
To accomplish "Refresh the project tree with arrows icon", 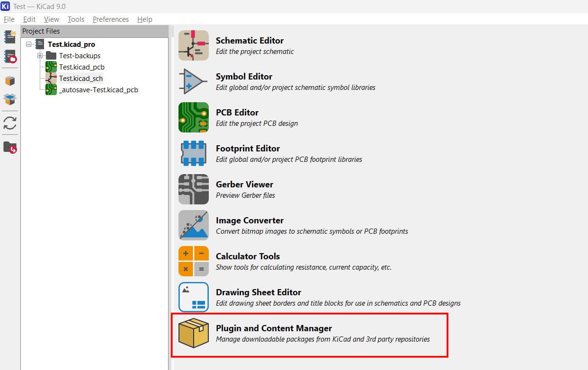I will tap(10, 123).
